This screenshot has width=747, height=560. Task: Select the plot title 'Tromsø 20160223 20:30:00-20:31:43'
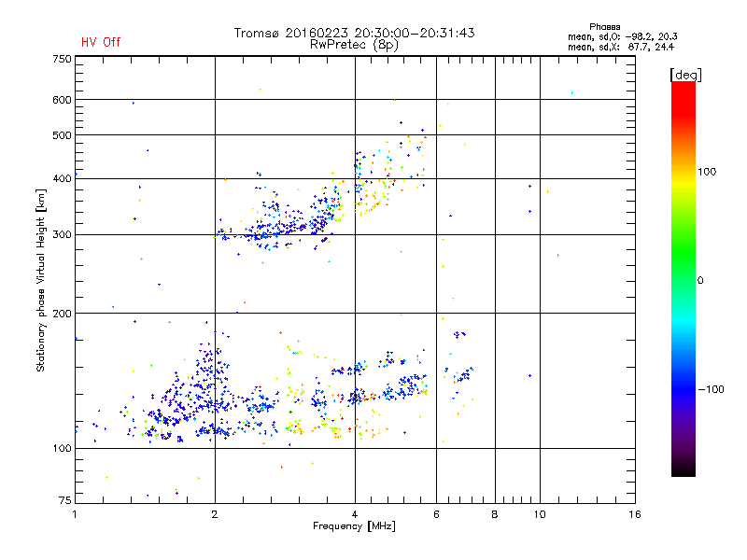click(355, 33)
